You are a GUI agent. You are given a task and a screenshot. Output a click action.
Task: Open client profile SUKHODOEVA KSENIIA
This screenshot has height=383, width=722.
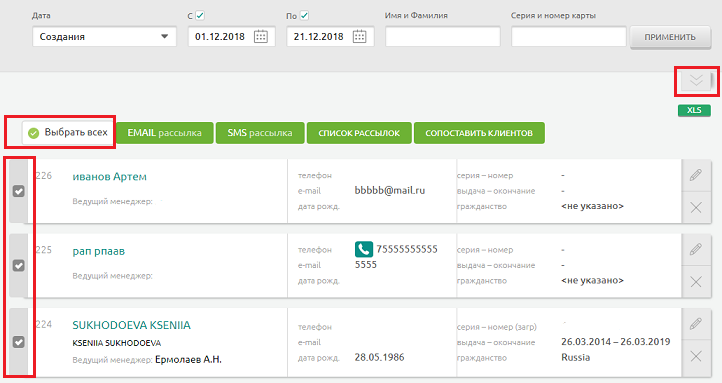131,325
